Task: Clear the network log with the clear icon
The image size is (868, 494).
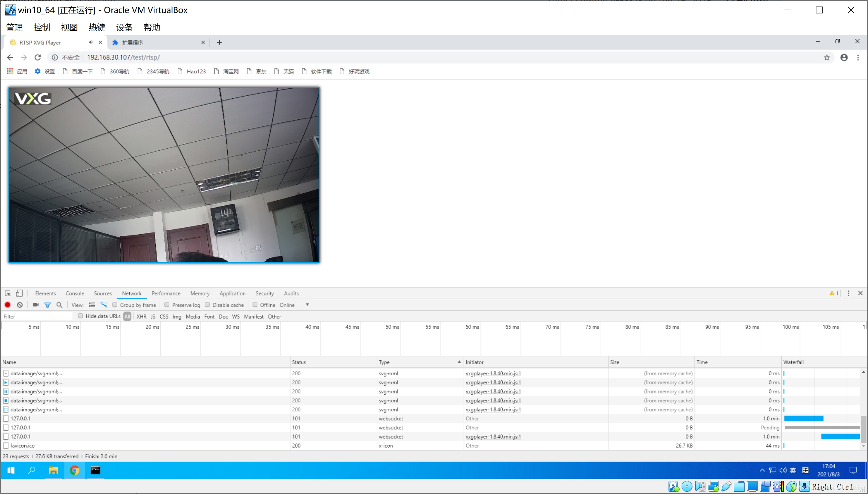Action: [x=20, y=305]
